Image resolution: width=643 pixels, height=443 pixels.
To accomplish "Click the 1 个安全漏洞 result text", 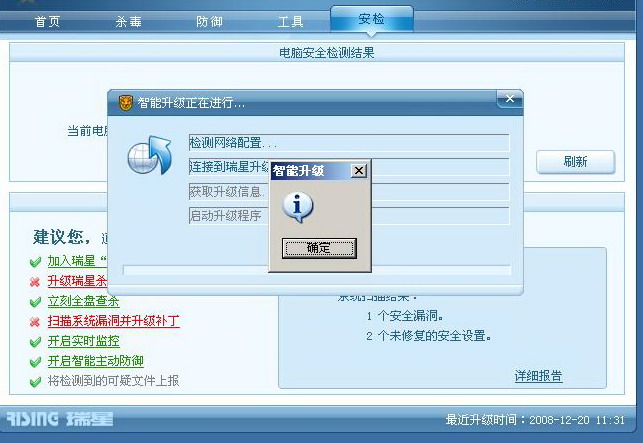I will pyautogui.click(x=405, y=316).
